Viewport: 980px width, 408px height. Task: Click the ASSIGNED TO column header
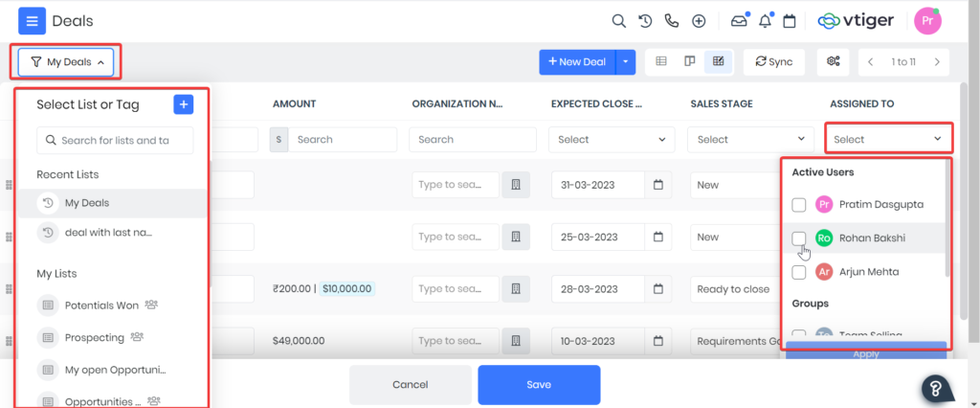[862, 103]
